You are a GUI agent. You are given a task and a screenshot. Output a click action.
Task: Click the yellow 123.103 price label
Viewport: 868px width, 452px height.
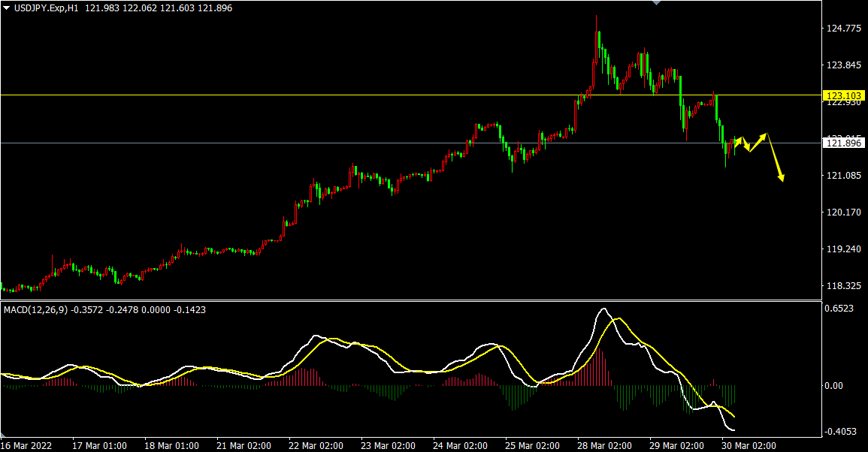click(843, 96)
